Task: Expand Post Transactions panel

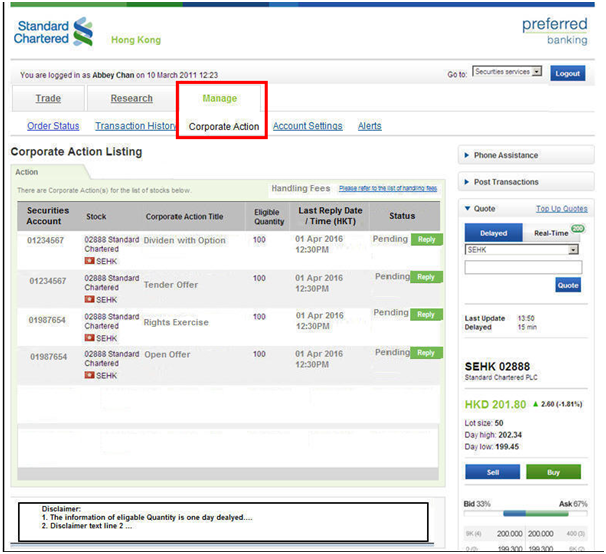Action: tap(526, 182)
